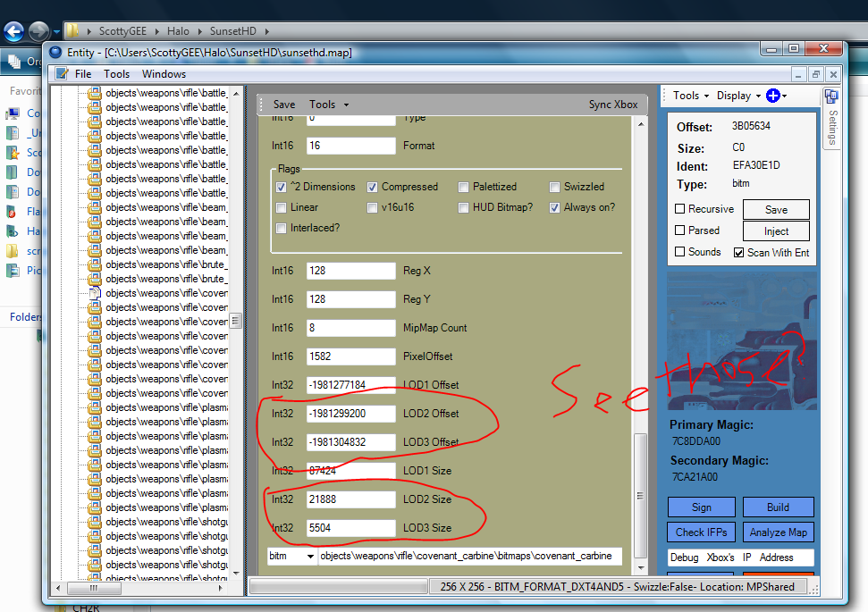Click Save in the editor toolbar

tap(284, 105)
